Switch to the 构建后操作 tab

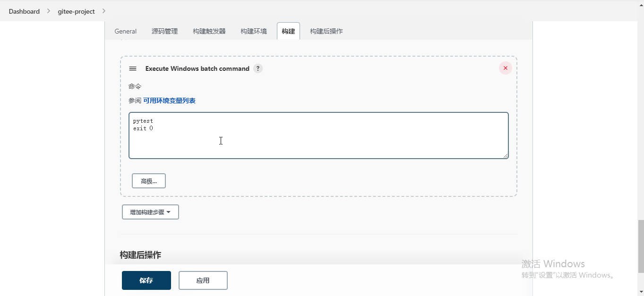(x=326, y=31)
